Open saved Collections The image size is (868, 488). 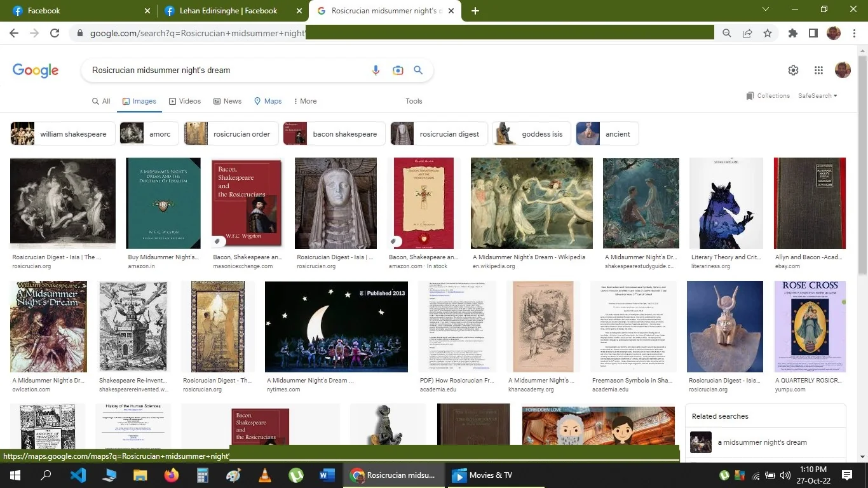click(x=768, y=96)
